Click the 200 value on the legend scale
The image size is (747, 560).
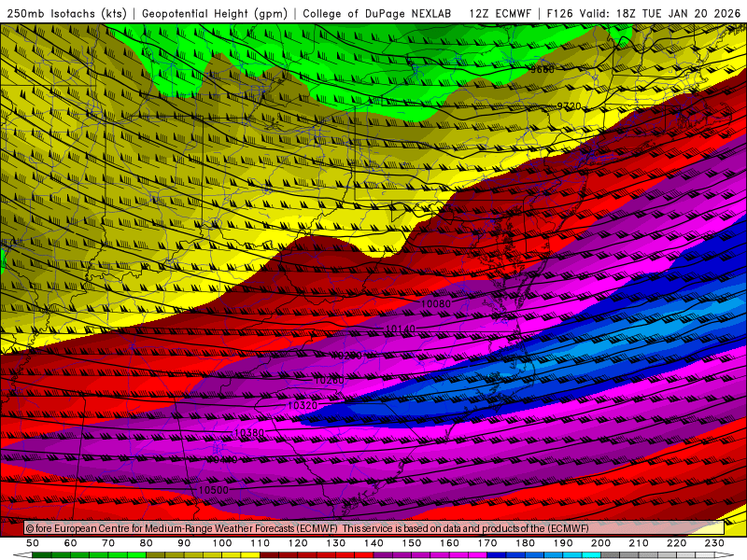click(x=600, y=543)
